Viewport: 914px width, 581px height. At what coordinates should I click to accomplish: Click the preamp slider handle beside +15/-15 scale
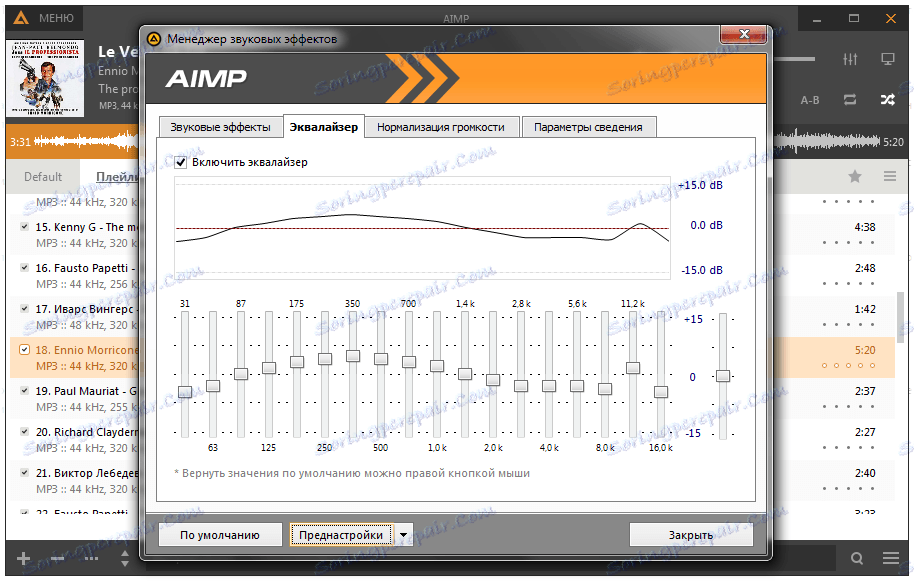point(723,376)
